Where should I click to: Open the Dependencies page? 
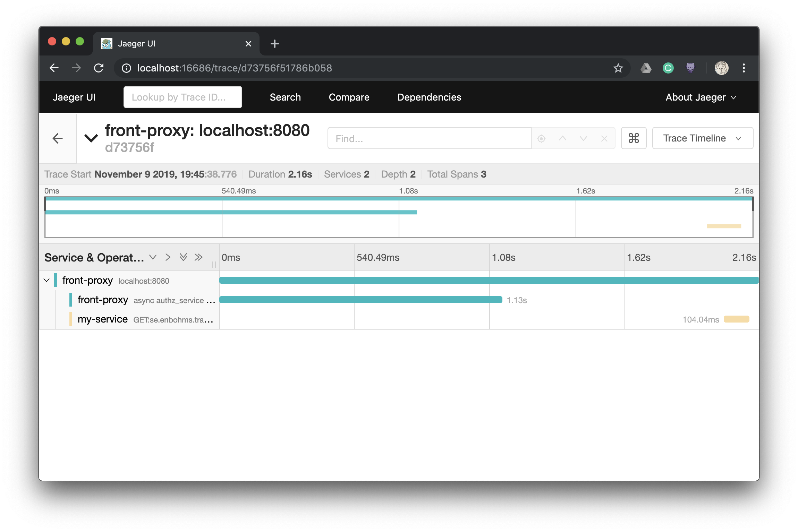coord(429,97)
